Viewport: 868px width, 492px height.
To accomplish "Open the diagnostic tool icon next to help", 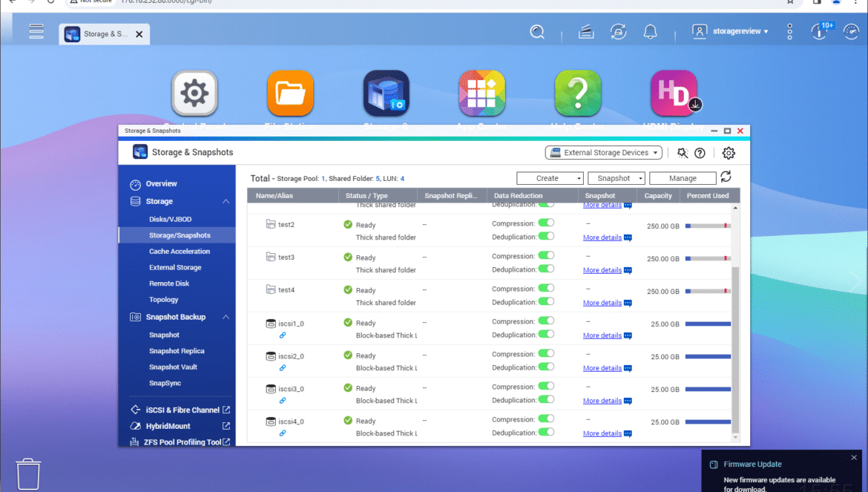I will coord(683,154).
